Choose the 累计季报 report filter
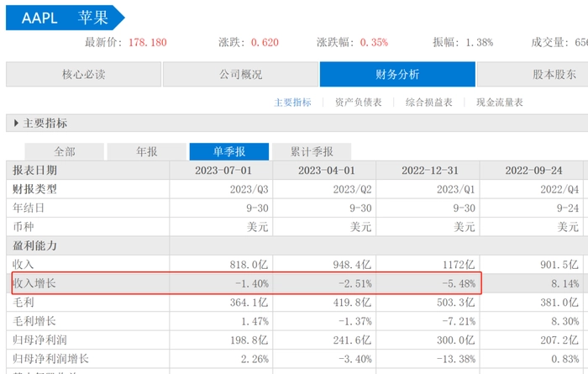The width and height of the screenshot is (588, 374). (311, 152)
